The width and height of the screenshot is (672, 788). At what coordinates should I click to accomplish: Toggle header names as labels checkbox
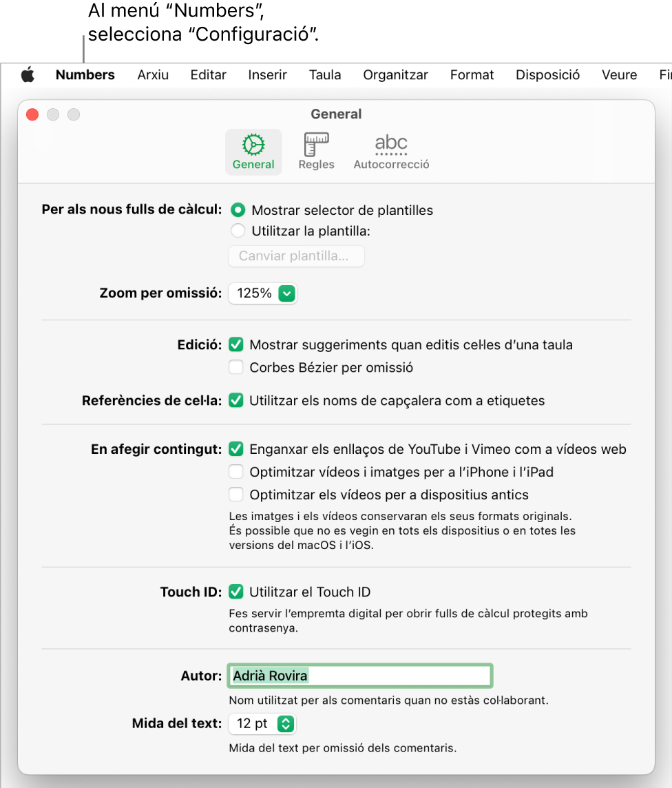click(x=236, y=400)
